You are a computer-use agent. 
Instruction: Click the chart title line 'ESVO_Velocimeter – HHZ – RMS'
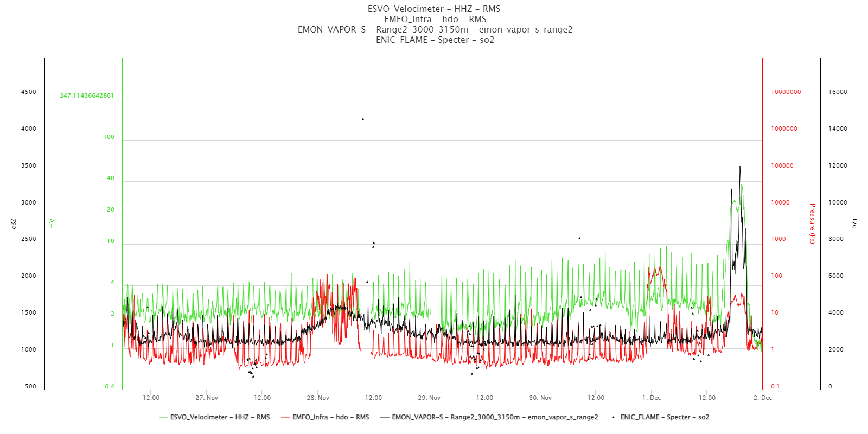[x=434, y=9]
